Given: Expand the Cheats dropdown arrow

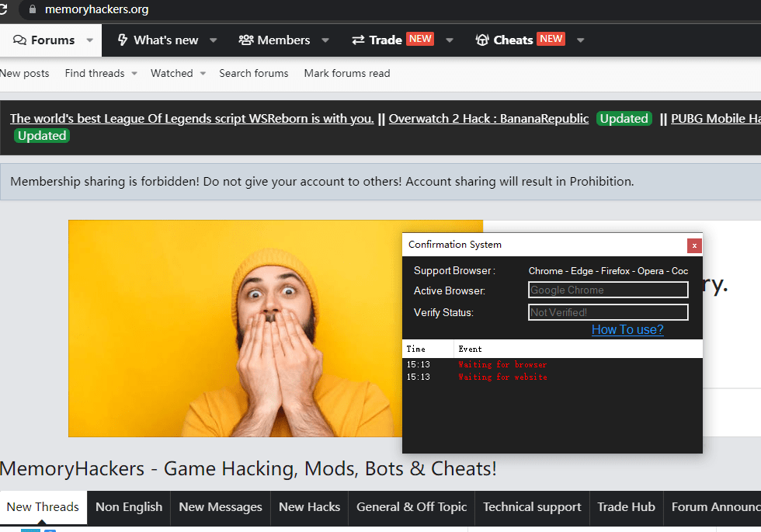Looking at the screenshot, I should pyautogui.click(x=581, y=40).
